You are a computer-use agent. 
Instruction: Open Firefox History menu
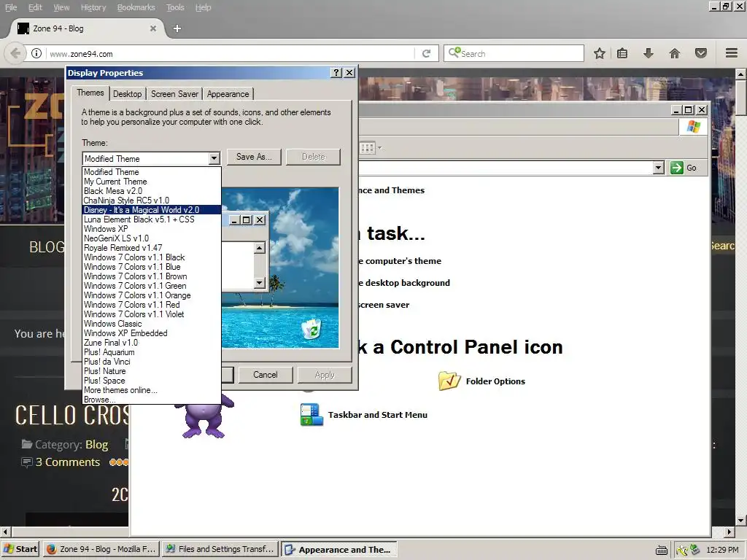pyautogui.click(x=93, y=7)
